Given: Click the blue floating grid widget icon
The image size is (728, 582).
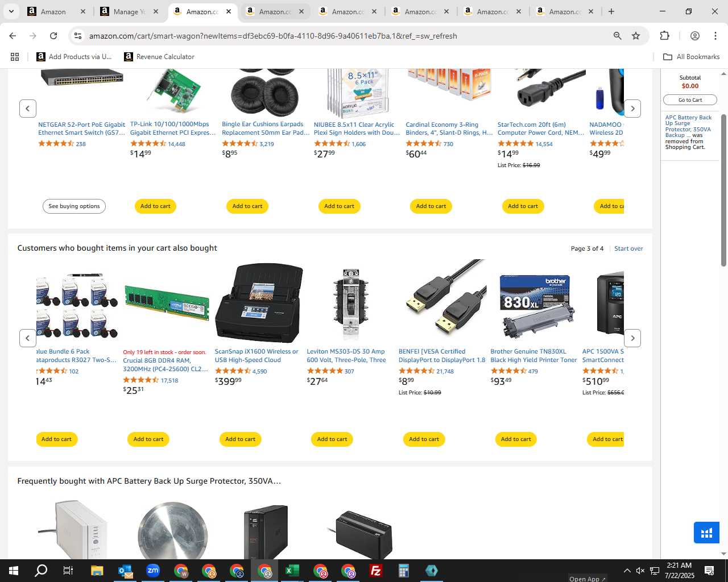Looking at the screenshot, I should 706,533.
